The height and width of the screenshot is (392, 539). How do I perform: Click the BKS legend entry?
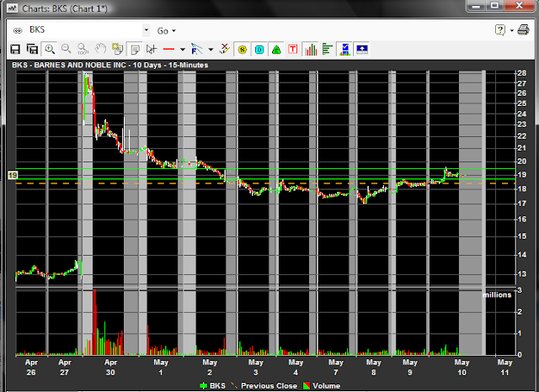click(x=212, y=386)
